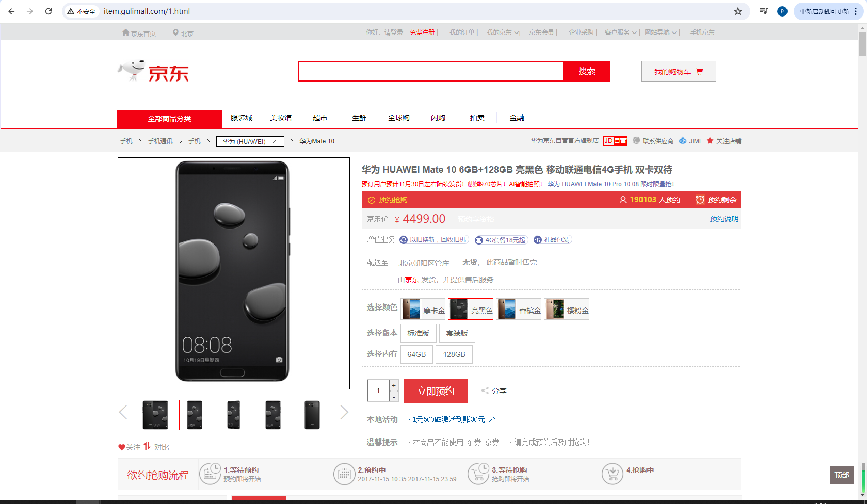Screen dimensions: 867x504
Task: Select the first phone thumbnail
Action: coord(155,415)
